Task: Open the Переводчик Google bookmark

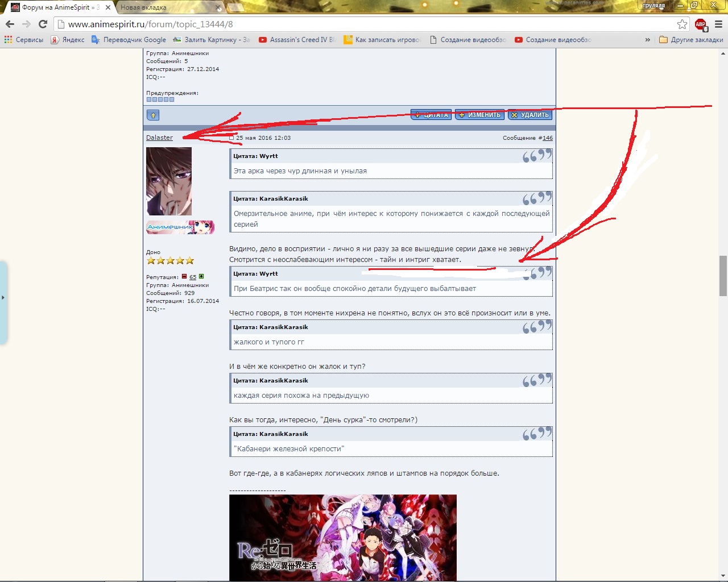Action: point(129,40)
